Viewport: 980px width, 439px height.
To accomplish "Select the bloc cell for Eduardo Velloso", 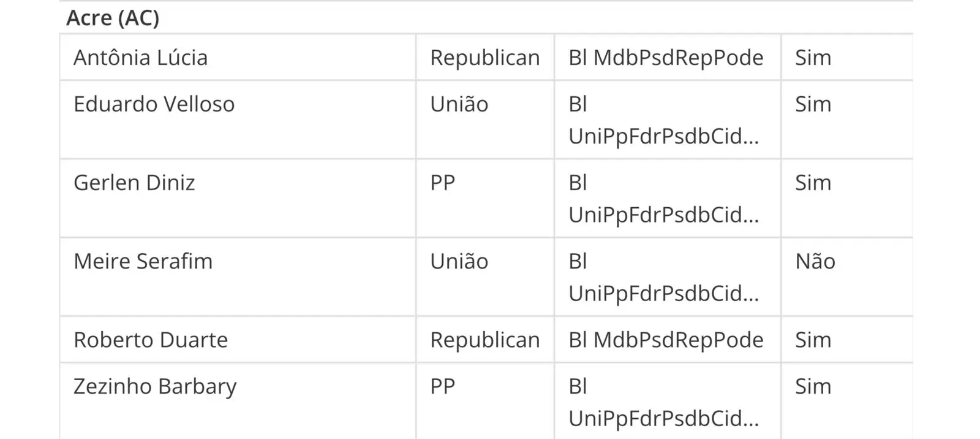I will click(663, 120).
